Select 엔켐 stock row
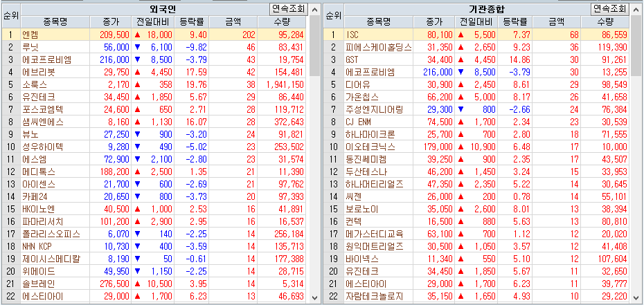 pos(154,35)
